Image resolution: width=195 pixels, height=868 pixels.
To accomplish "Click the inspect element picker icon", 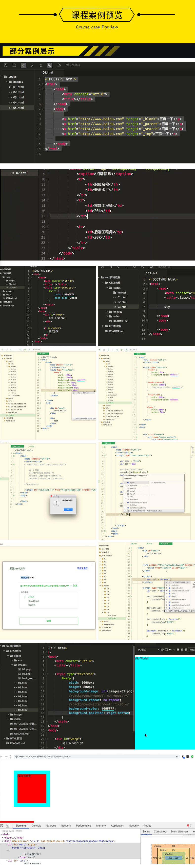I will tap(2, 826).
